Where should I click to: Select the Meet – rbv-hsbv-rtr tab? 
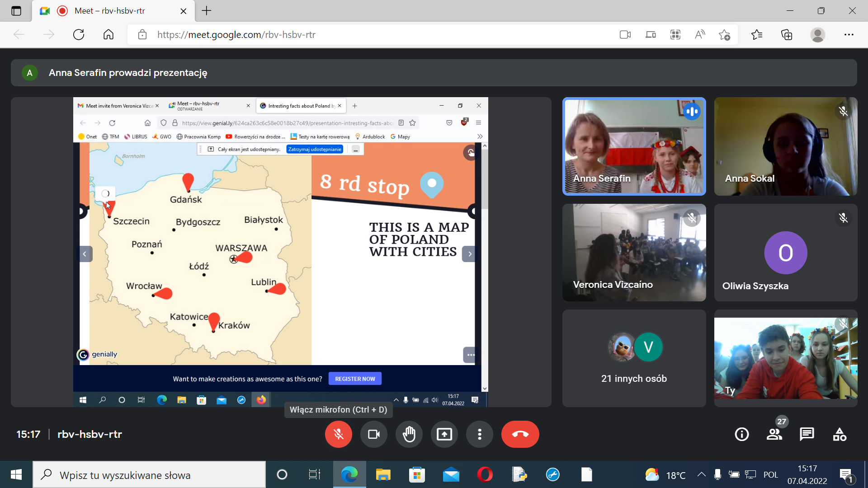[110, 11]
